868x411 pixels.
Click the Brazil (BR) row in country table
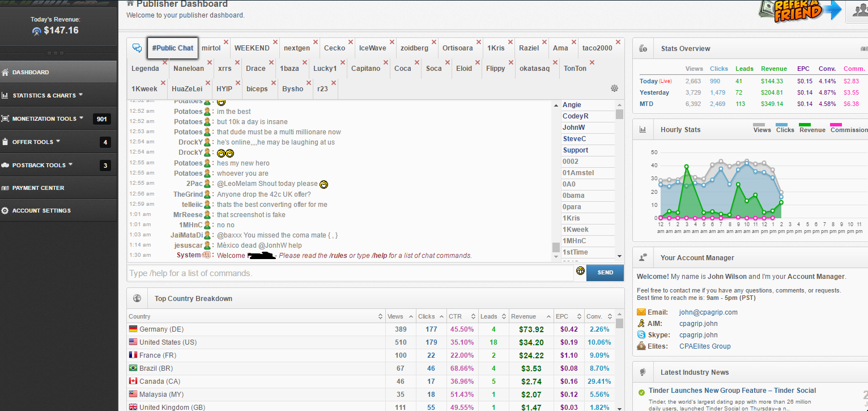pyautogui.click(x=371, y=368)
